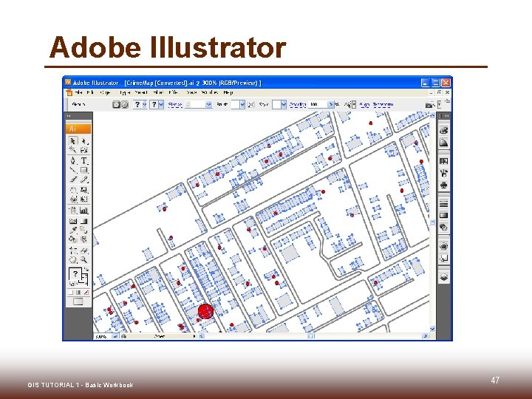This screenshot has width=532, height=399.
Task: Click the Transform link in control bar
Action: click(x=383, y=105)
